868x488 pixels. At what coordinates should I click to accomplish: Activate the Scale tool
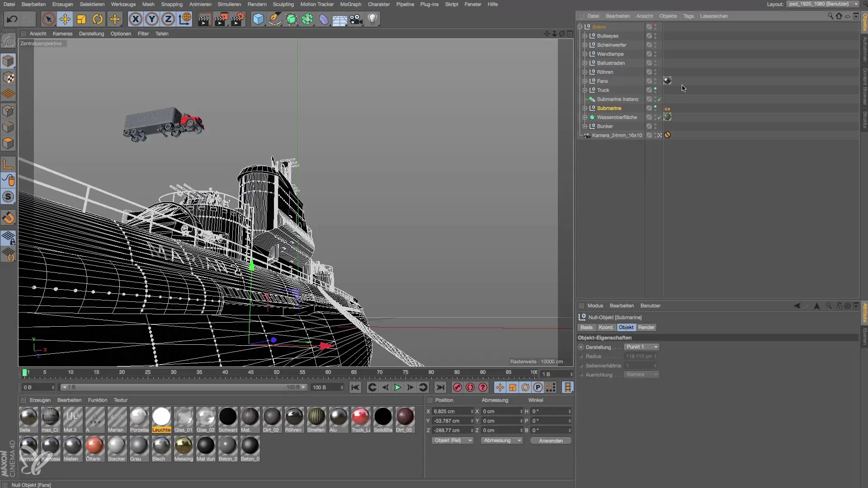point(81,19)
